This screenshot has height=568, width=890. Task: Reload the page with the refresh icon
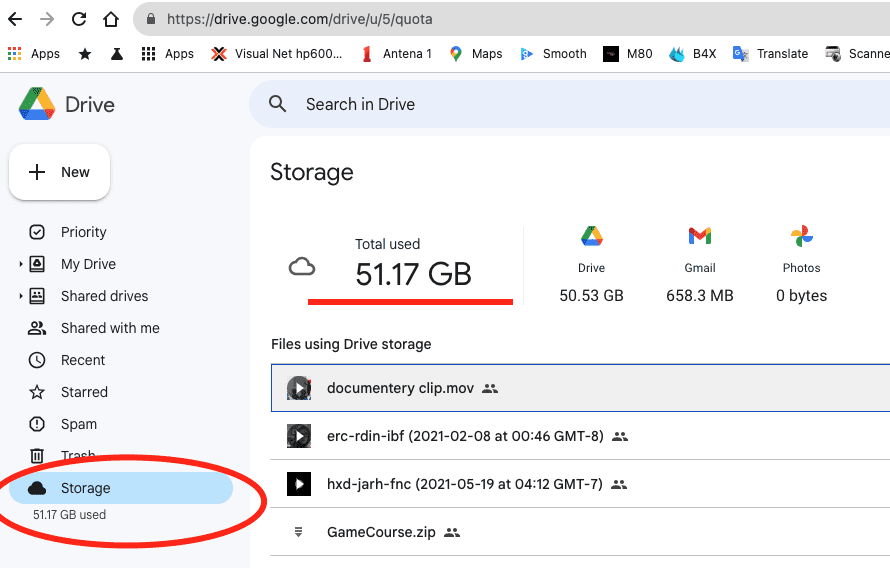tap(79, 19)
